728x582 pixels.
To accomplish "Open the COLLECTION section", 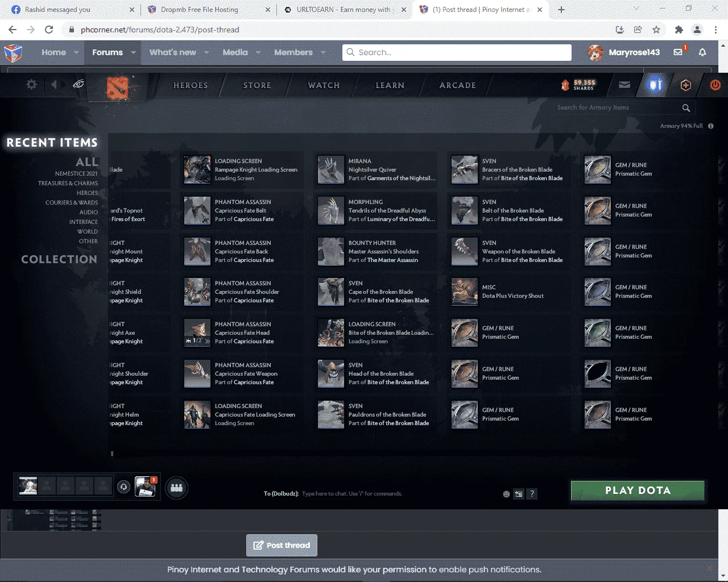I will point(59,259).
